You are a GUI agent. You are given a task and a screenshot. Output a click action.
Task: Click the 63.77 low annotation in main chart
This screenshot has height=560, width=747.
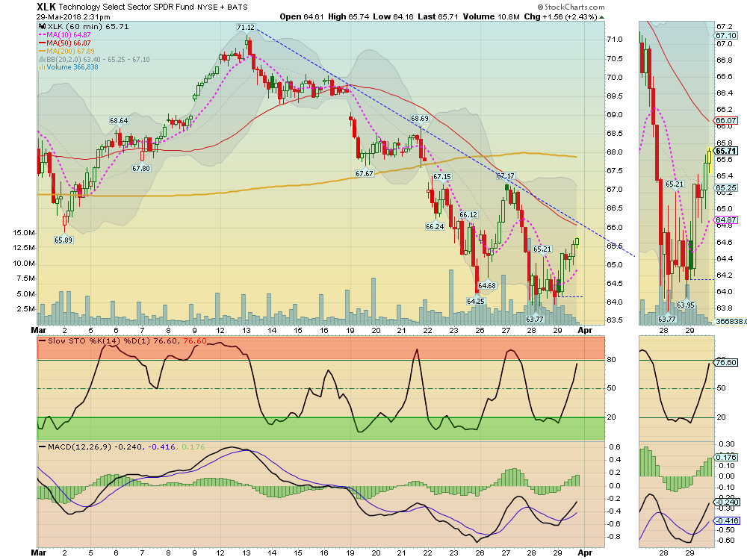point(535,319)
